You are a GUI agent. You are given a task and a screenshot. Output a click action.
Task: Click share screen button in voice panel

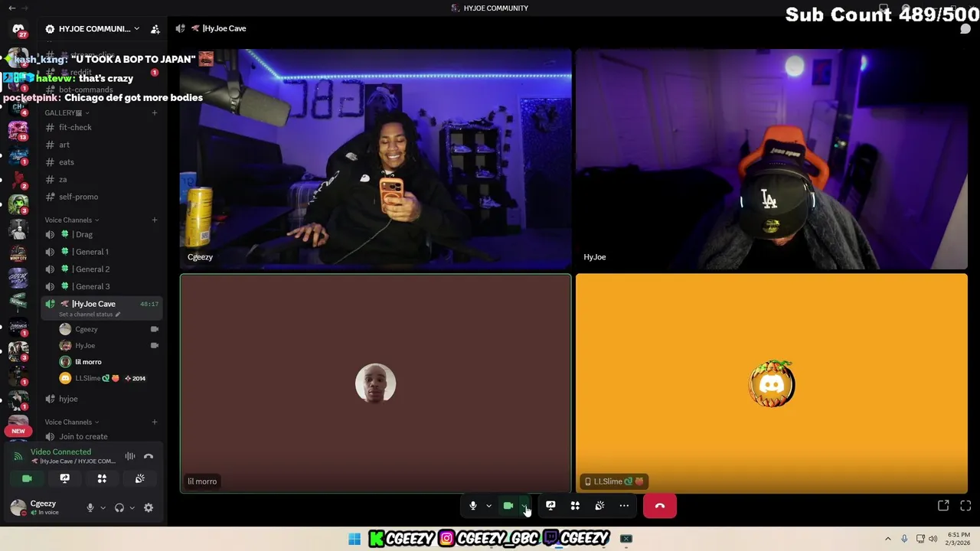[x=64, y=478]
